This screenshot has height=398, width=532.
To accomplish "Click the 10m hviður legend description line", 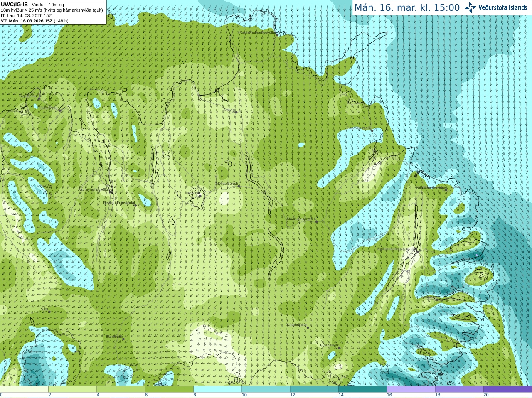I will (x=52, y=10).
